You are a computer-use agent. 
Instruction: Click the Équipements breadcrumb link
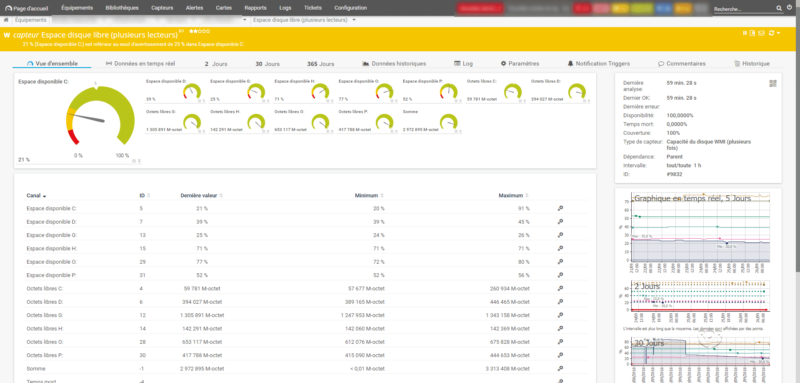(x=30, y=20)
